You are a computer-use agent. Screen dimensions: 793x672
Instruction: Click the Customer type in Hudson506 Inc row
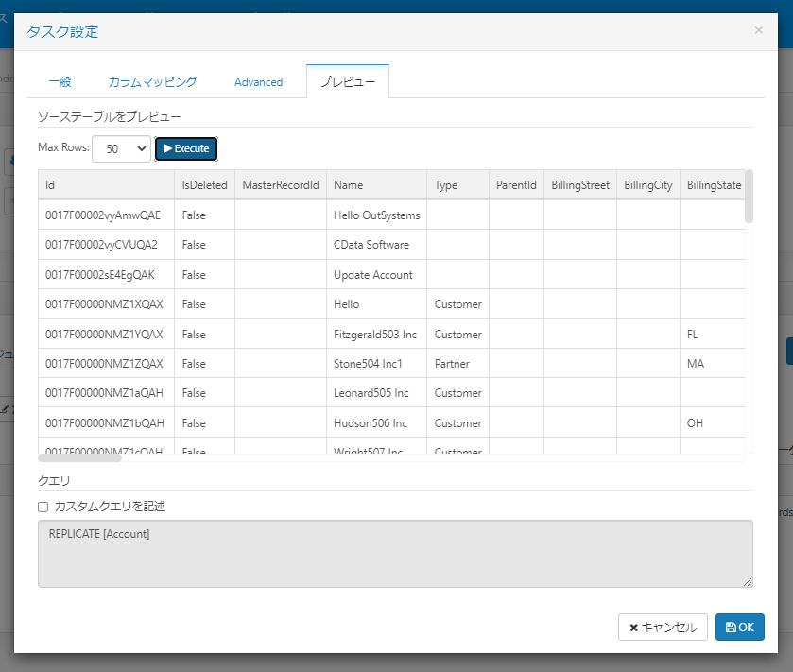tap(457, 422)
